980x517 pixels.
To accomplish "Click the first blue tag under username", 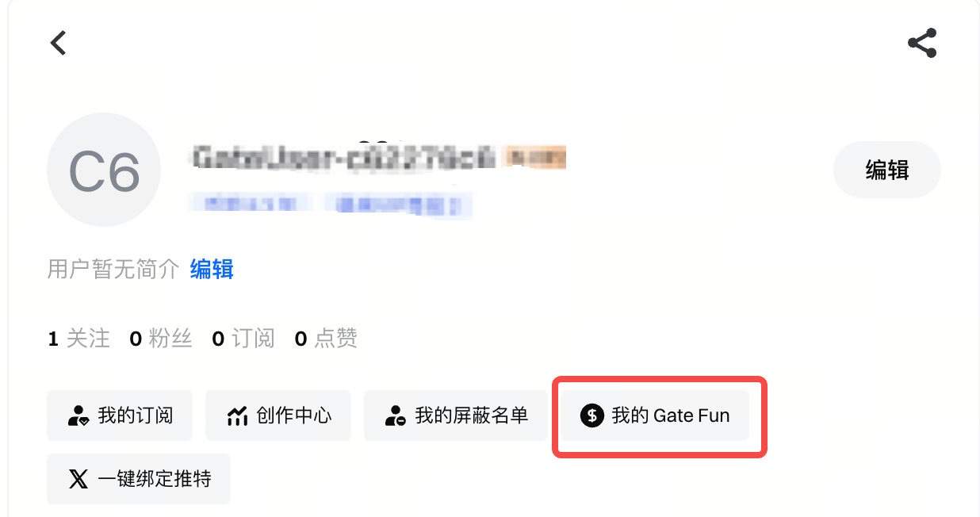I will pyautogui.click(x=250, y=205).
